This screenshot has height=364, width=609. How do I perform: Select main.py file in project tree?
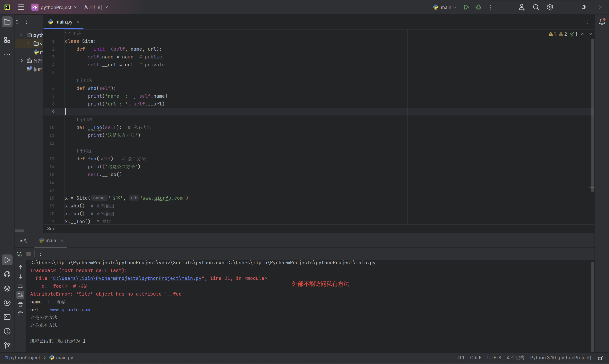point(39,52)
